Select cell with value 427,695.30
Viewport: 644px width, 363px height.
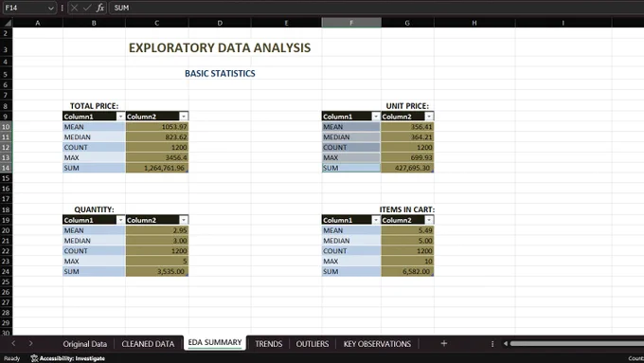point(407,168)
